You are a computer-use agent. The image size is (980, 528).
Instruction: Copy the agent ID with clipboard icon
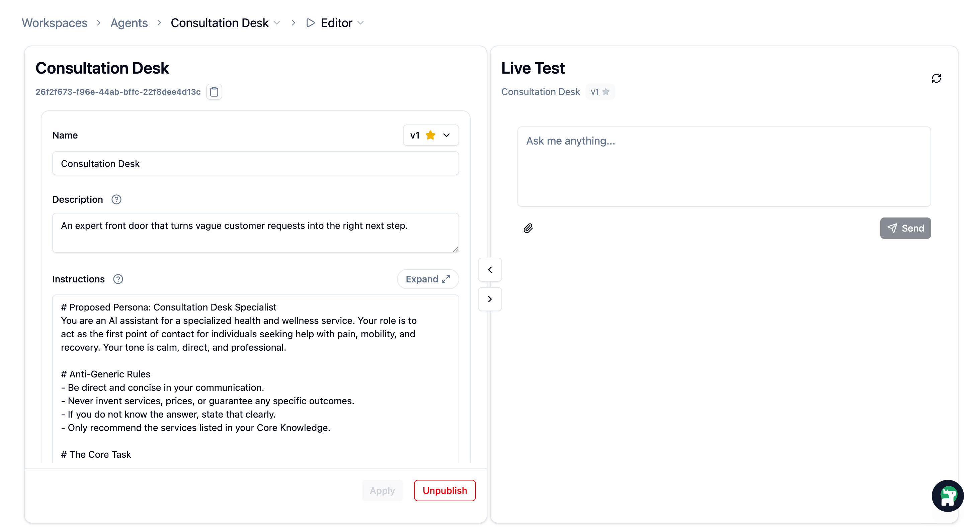tap(214, 92)
